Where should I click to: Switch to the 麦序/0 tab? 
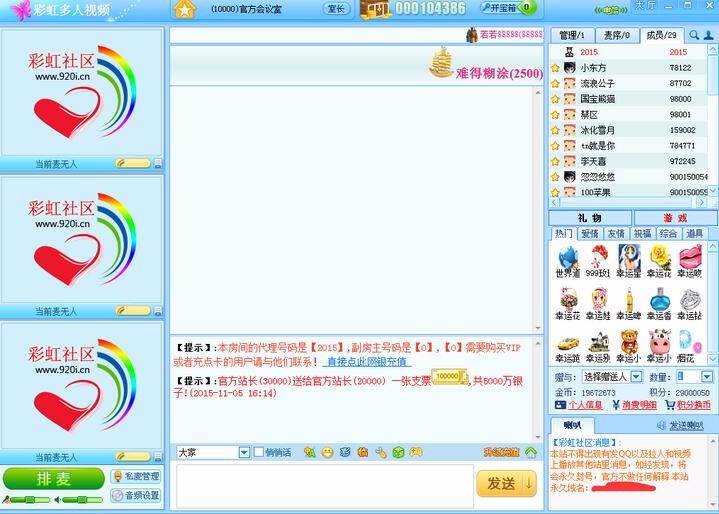[616, 35]
